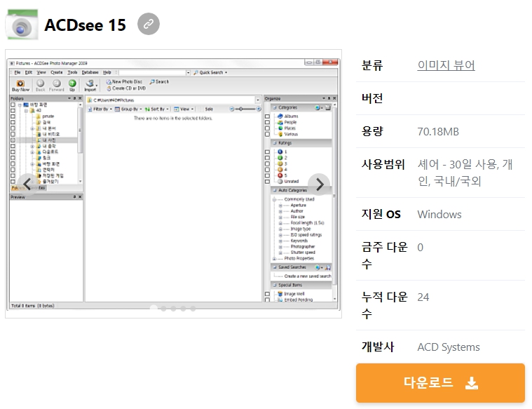The height and width of the screenshot is (409, 532).
Task: Open the Create menu in ACDSee
Action: point(57,72)
